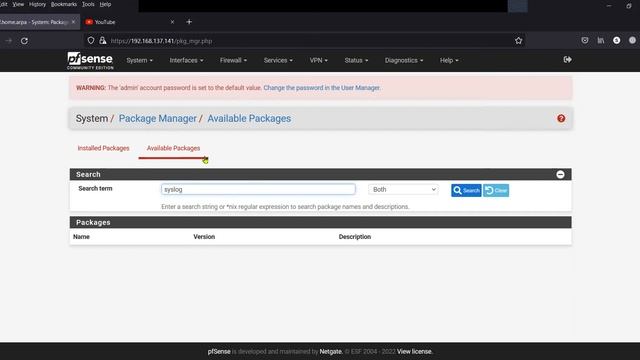The height and width of the screenshot is (360, 640).
Task: Open the Both search-scope dropdown
Action: pos(403,189)
